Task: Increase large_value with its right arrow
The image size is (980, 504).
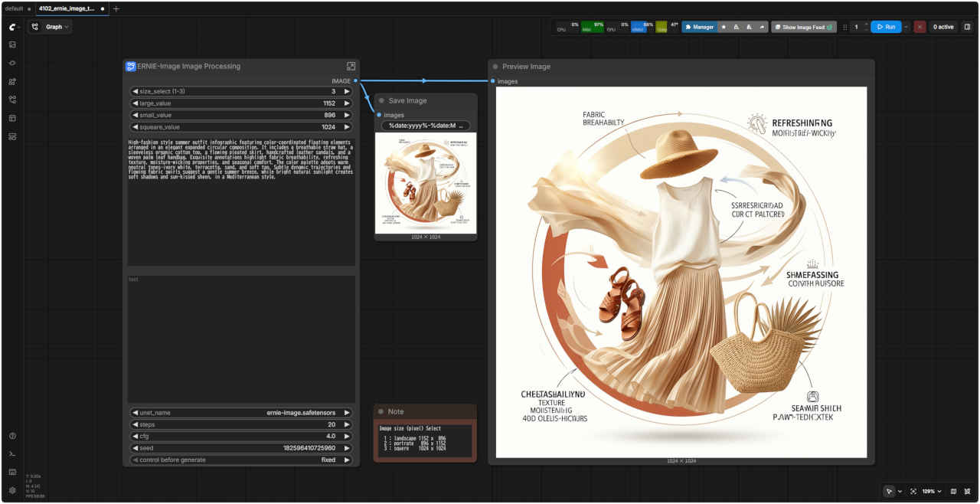Action: [346, 103]
